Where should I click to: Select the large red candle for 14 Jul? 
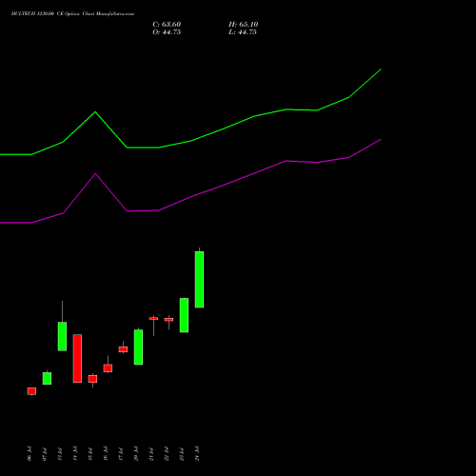click(77, 358)
